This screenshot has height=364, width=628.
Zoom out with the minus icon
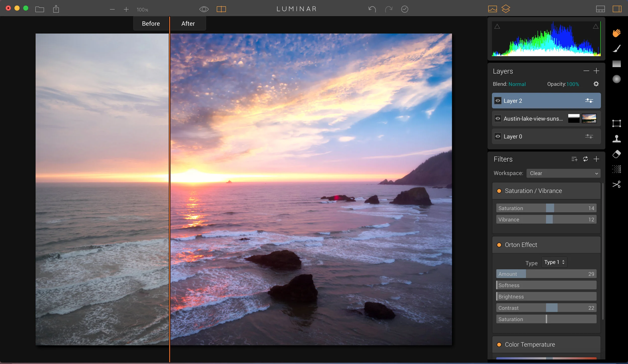(112, 10)
